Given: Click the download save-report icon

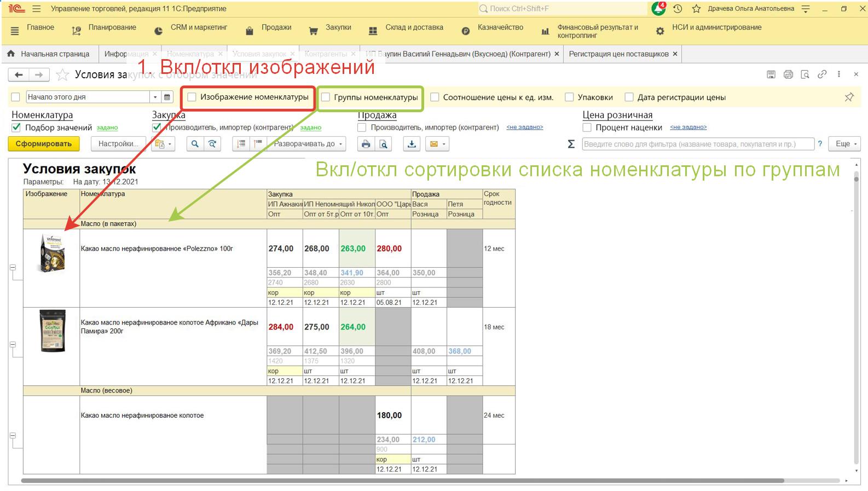Looking at the screenshot, I should [412, 144].
